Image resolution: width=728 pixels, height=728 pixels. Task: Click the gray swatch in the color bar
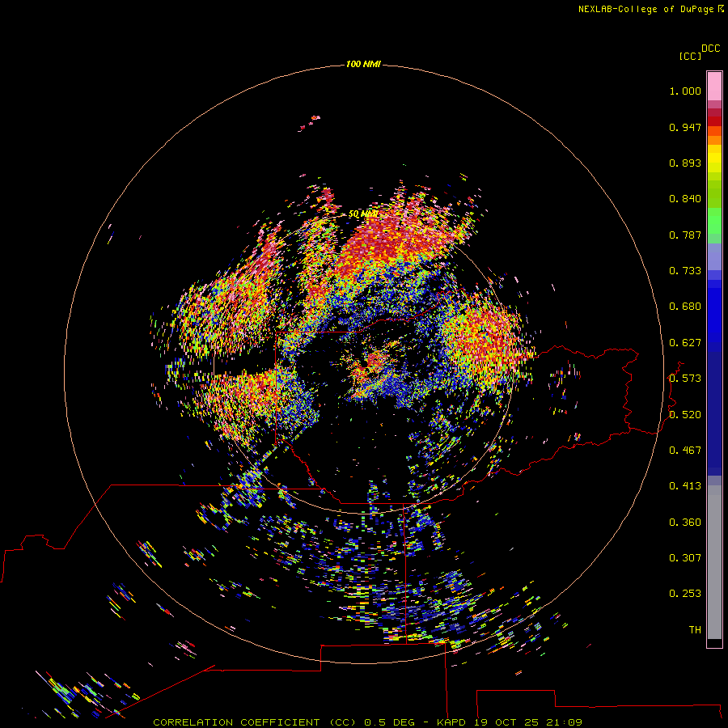[714, 562]
